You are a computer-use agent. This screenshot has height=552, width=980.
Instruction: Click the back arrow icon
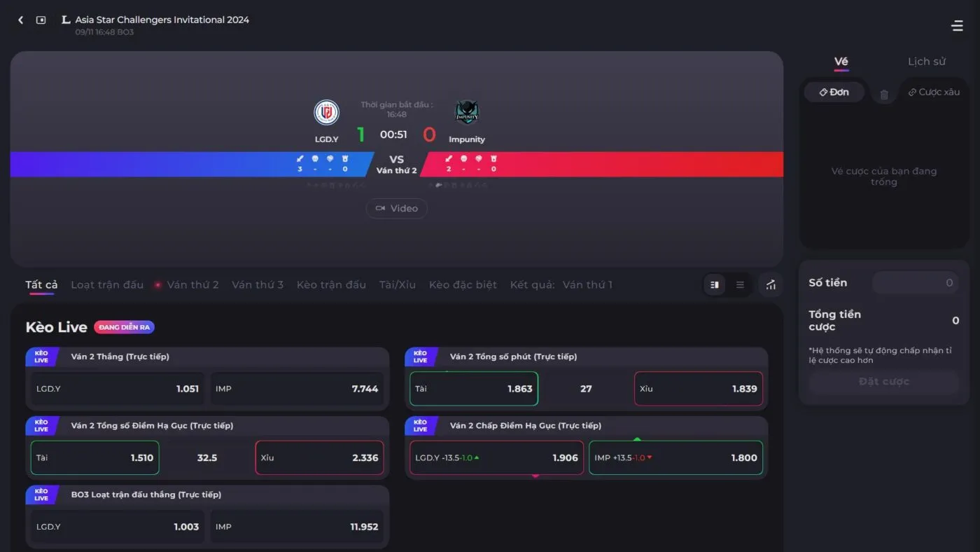(x=20, y=20)
